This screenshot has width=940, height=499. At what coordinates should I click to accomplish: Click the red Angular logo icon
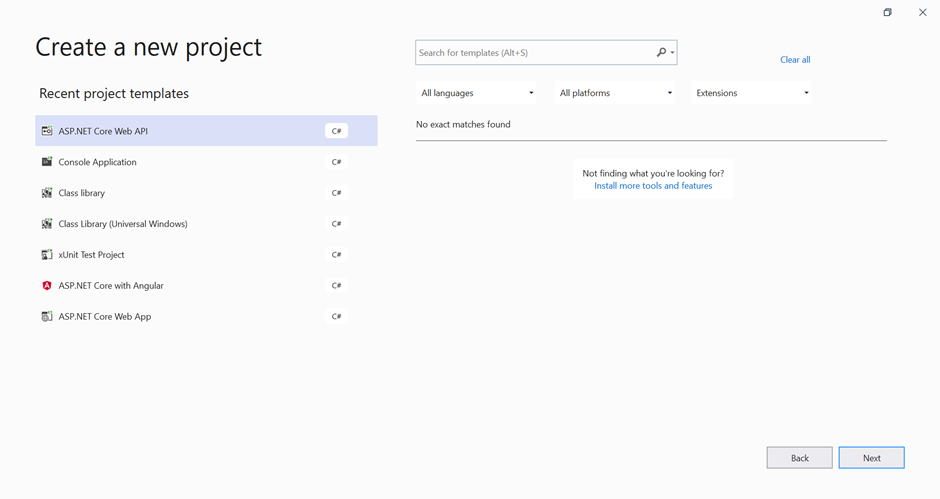[x=47, y=285]
